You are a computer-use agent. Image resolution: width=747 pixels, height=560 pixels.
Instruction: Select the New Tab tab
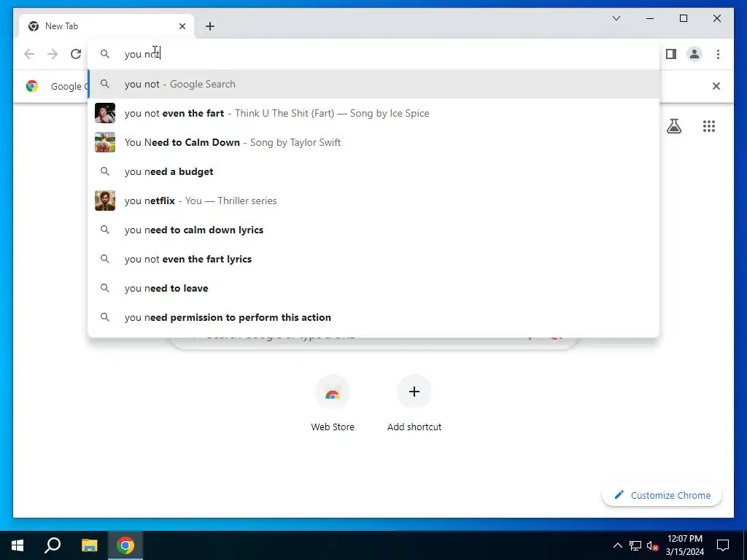point(107,26)
